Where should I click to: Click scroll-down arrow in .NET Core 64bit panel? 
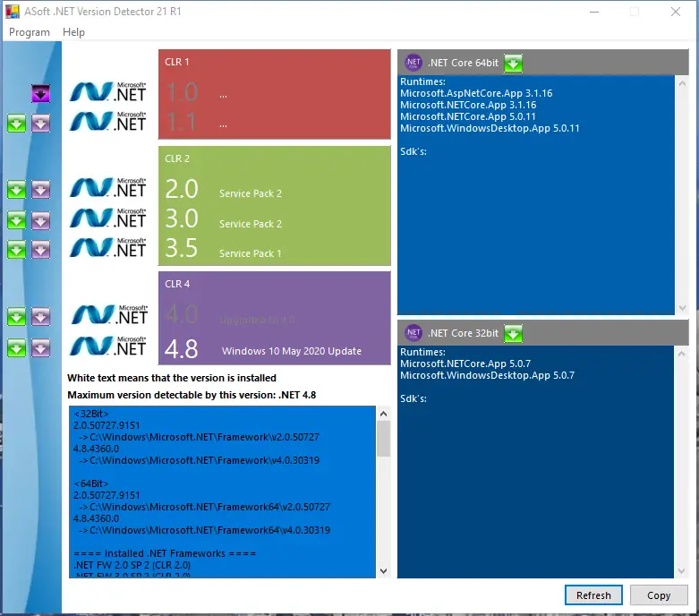click(682, 308)
